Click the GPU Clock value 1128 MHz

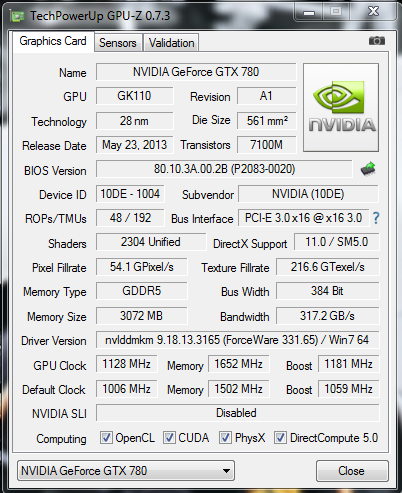pyautogui.click(x=126, y=364)
